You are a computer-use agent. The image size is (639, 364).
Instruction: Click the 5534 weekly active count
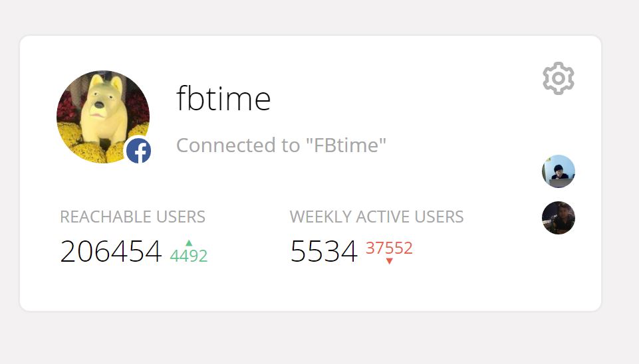pos(324,251)
